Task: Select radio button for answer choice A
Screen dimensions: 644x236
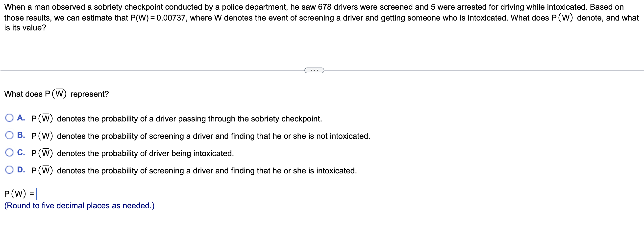Action: [x=9, y=118]
